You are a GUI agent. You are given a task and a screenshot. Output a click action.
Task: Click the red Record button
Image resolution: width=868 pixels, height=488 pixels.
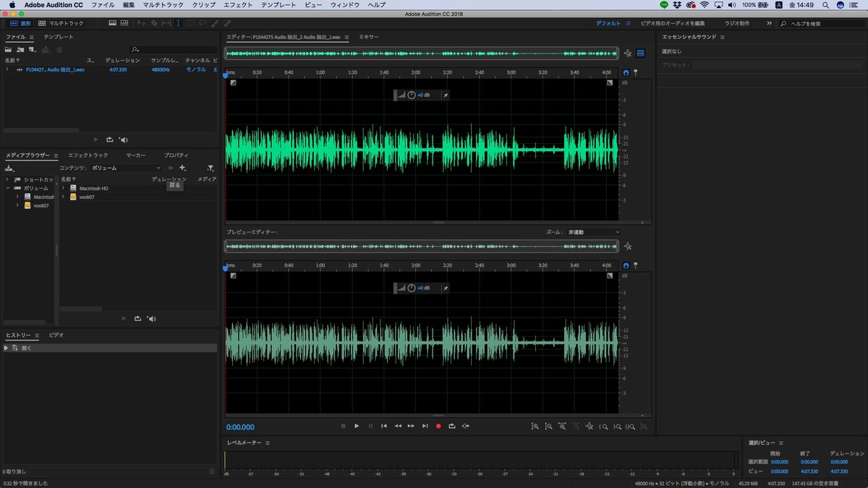tap(438, 427)
